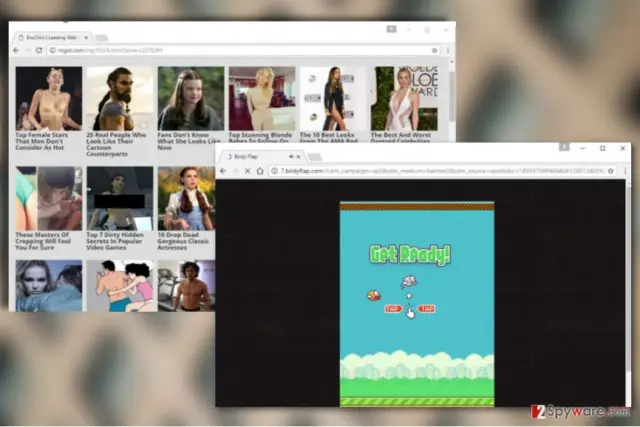This screenshot has height=427, width=640.
Task: Open the Birdy Flap window's three-dot menu
Action: [625, 171]
